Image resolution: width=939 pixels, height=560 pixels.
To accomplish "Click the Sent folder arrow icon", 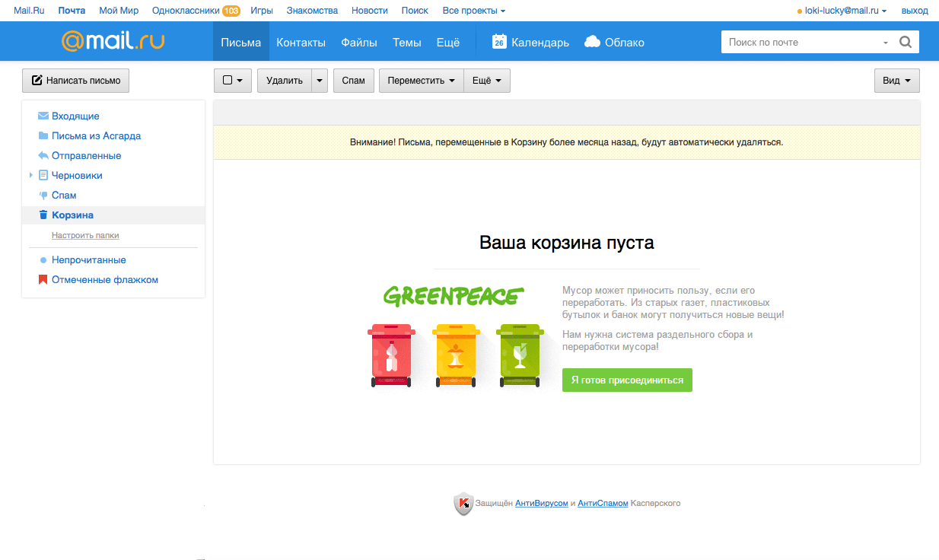I will coord(43,156).
